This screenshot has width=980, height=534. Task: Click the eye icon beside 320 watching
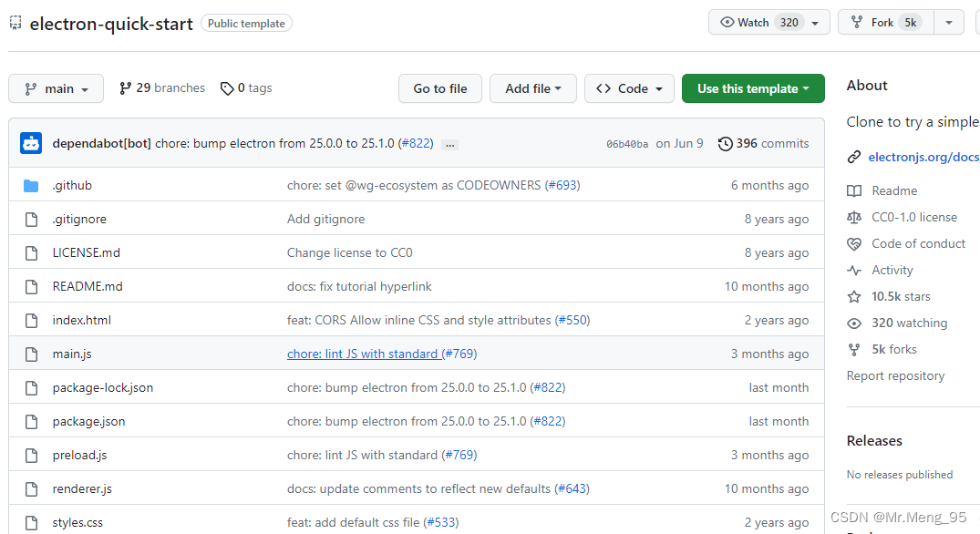click(x=854, y=323)
